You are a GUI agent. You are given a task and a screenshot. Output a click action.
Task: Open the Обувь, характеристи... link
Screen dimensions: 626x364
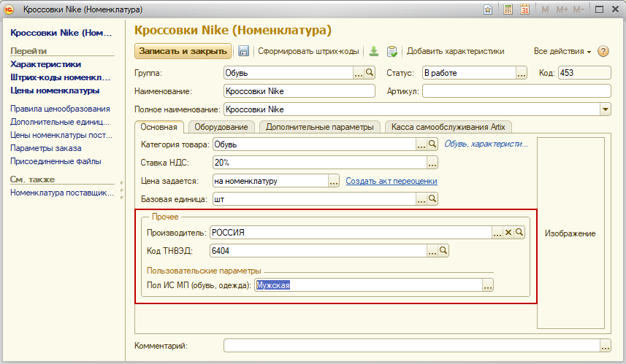tap(486, 144)
